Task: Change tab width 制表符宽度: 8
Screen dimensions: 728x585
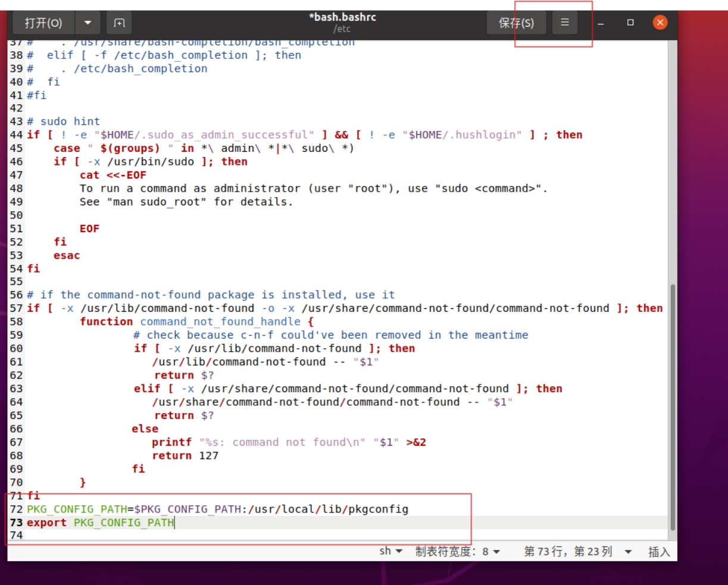Action: (457, 552)
